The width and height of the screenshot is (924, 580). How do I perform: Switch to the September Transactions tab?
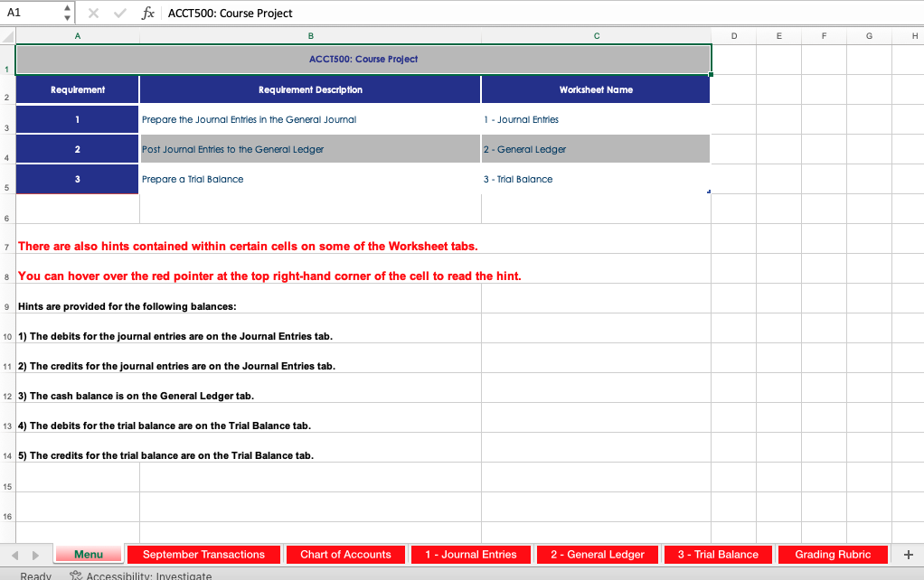(x=205, y=554)
